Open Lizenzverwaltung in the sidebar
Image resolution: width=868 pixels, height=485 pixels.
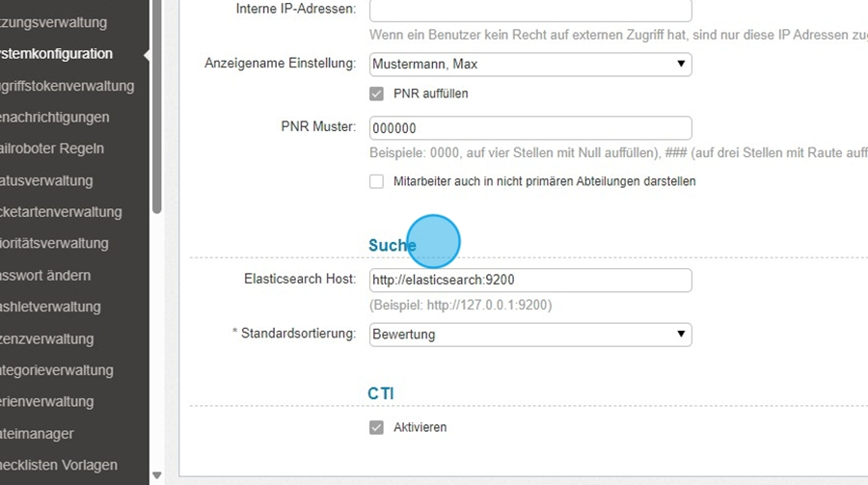(48, 339)
